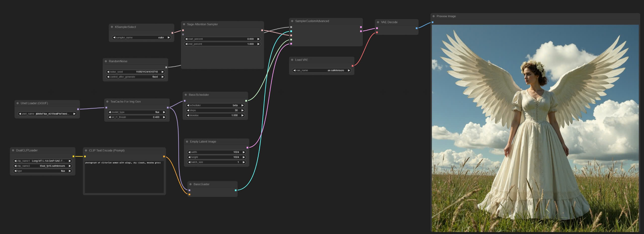Click the red output port on Load VAE
This screenshot has width=644, height=234.
[x=352, y=66]
